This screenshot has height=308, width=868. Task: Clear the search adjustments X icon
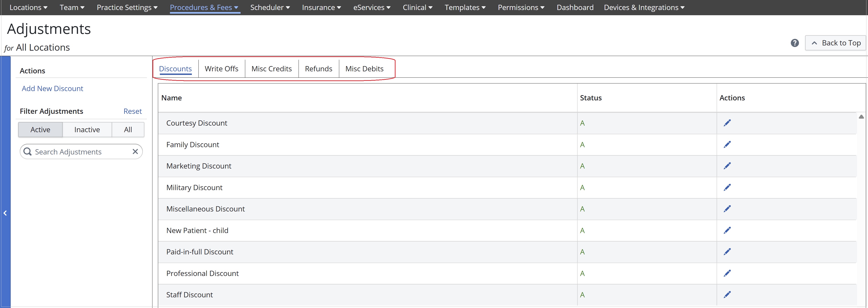point(135,152)
